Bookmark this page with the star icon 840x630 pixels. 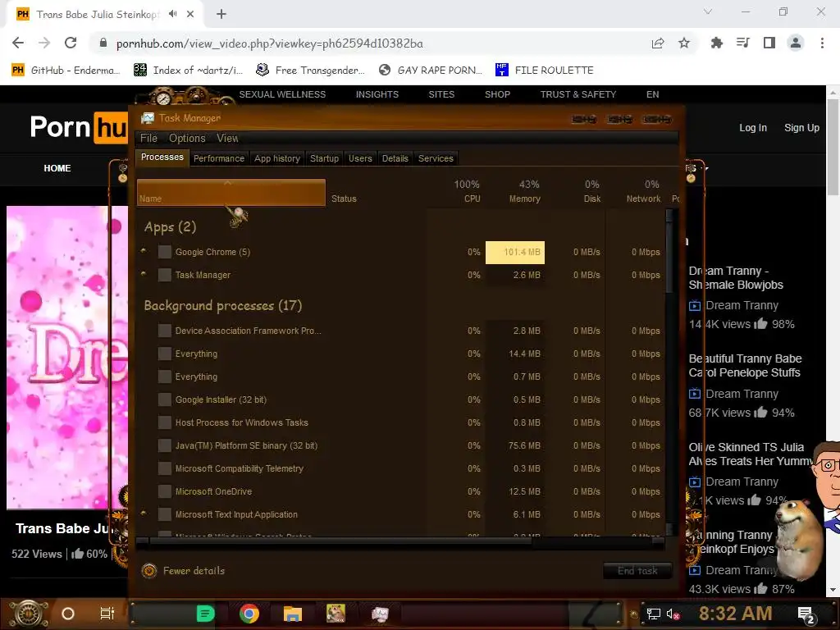pyautogui.click(x=684, y=43)
